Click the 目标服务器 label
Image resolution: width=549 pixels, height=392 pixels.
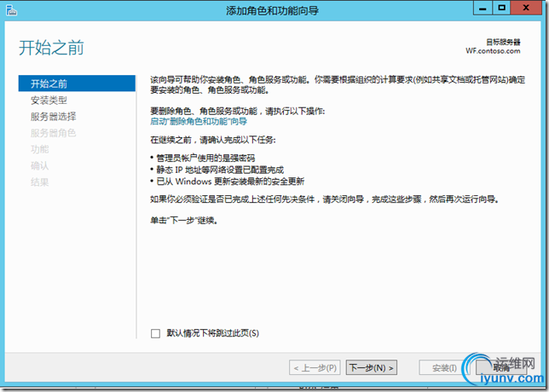(503, 42)
